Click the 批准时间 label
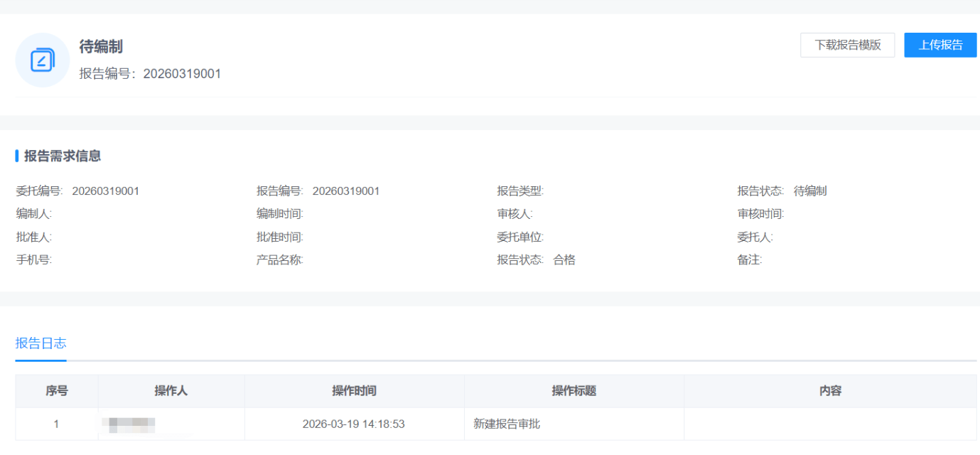980x455 pixels. point(280,237)
